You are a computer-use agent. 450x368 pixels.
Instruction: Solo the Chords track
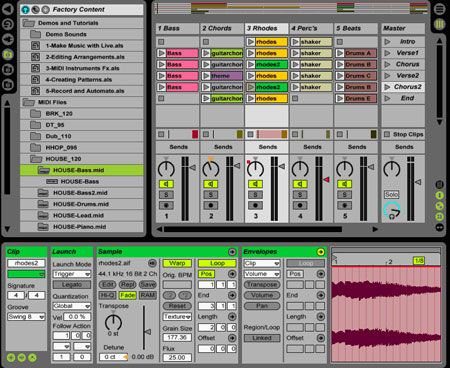click(x=211, y=195)
